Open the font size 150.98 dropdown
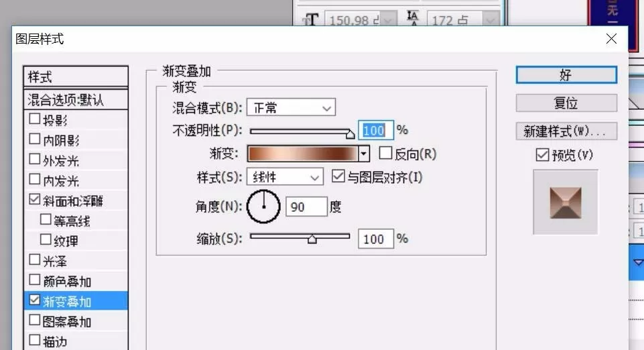The image size is (644, 350). point(388,19)
